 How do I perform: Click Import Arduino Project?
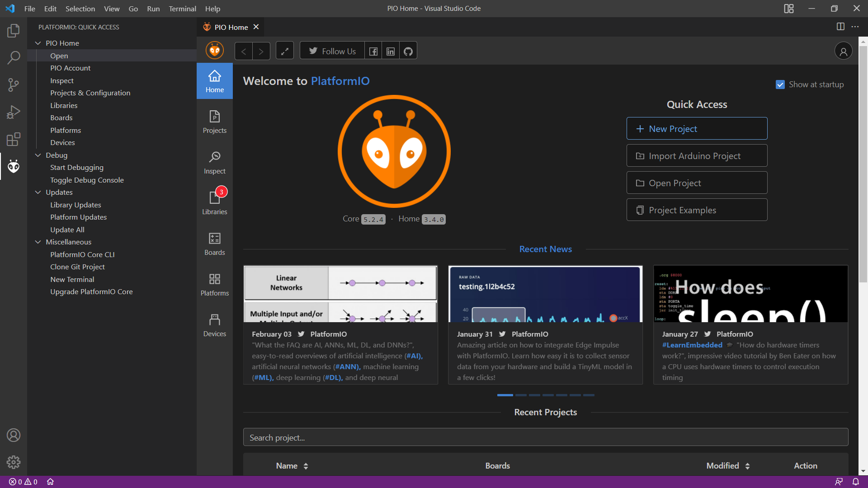[697, 156]
